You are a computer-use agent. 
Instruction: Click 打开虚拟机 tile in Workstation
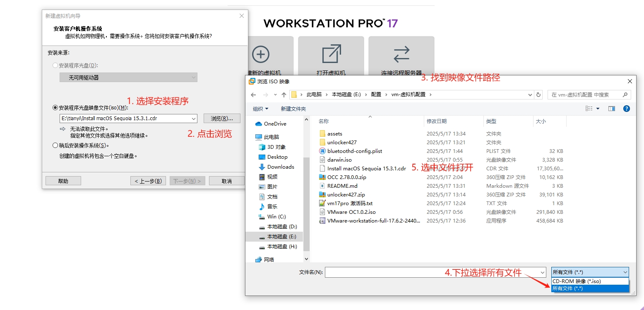click(x=331, y=57)
